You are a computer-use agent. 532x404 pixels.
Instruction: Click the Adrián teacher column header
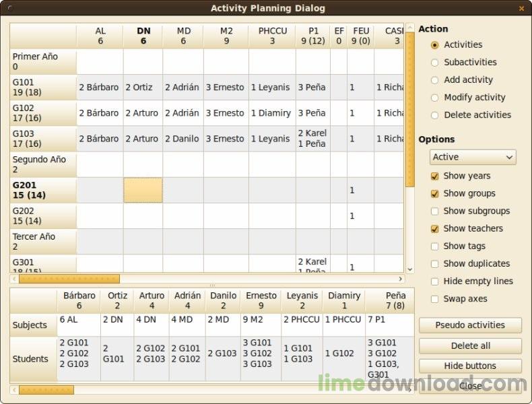[187, 300]
